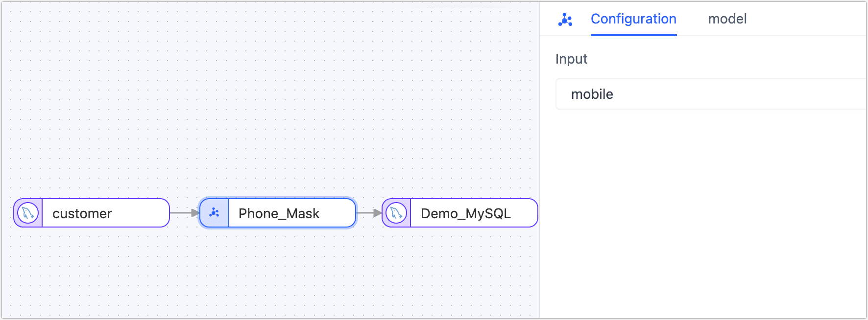The width and height of the screenshot is (868, 320).
Task: Select the Phone_Mask node label
Action: (x=279, y=214)
